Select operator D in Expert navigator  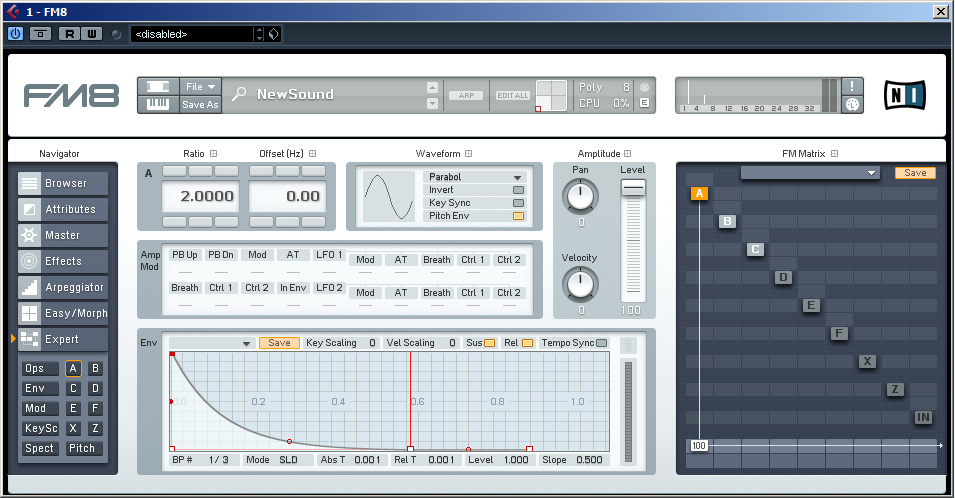coord(95,388)
